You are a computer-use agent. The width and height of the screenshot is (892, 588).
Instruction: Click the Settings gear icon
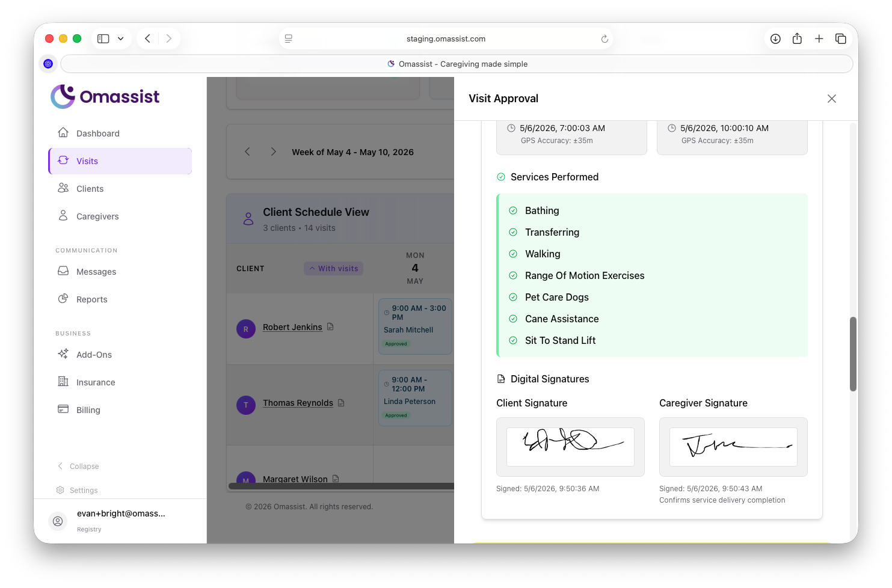(x=60, y=490)
